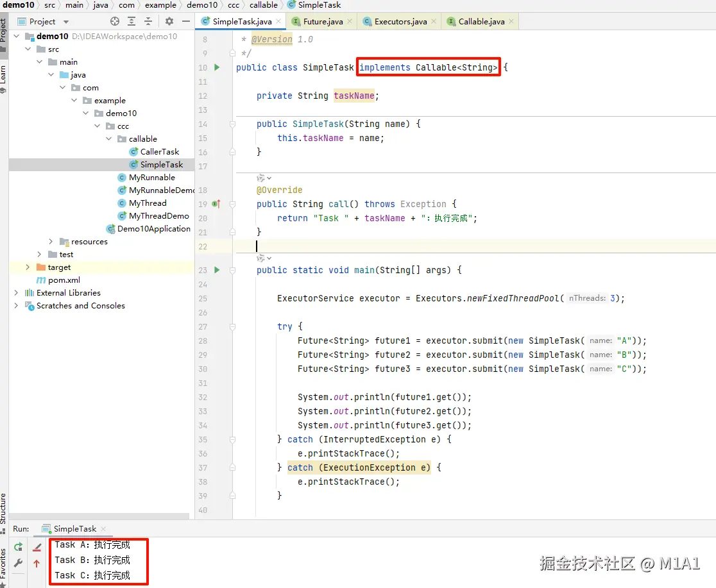
Task: Click the expand all icon in Project panel
Action: (x=132, y=21)
